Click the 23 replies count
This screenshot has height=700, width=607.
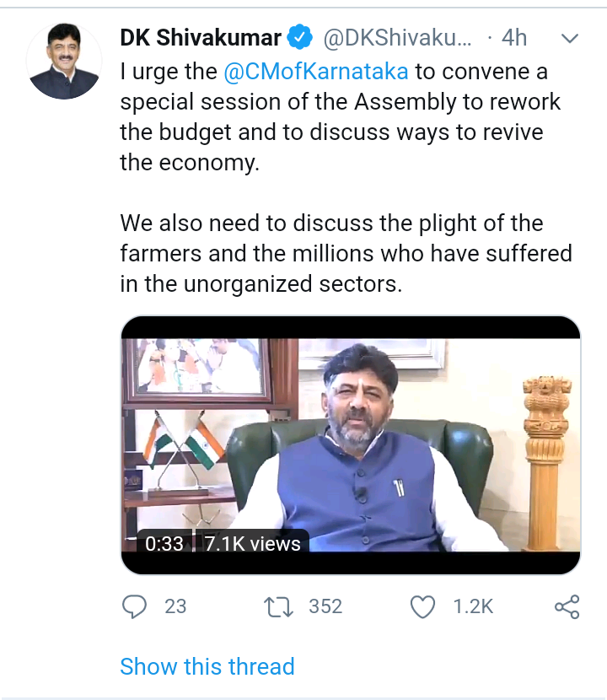pyautogui.click(x=175, y=606)
